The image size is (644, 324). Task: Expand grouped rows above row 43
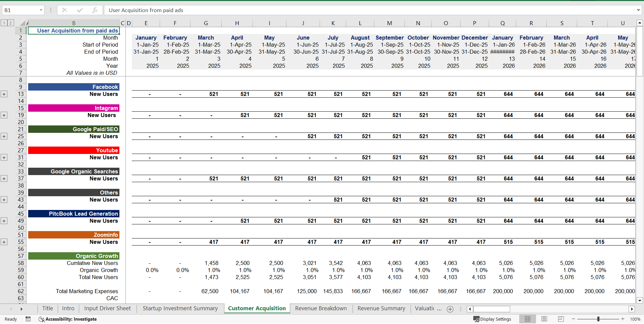click(x=4, y=200)
